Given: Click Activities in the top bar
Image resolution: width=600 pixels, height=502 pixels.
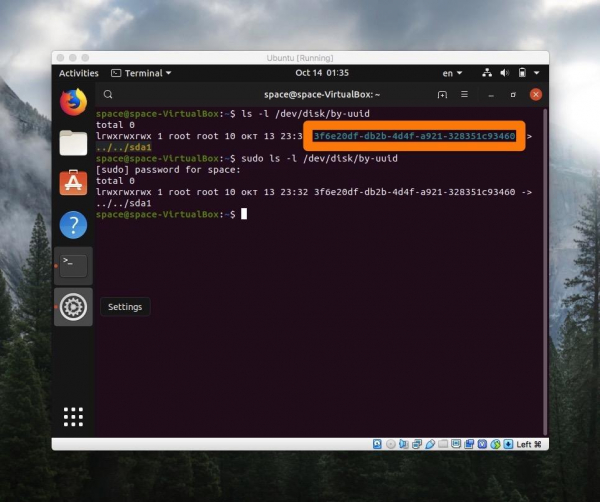Looking at the screenshot, I should [79, 73].
